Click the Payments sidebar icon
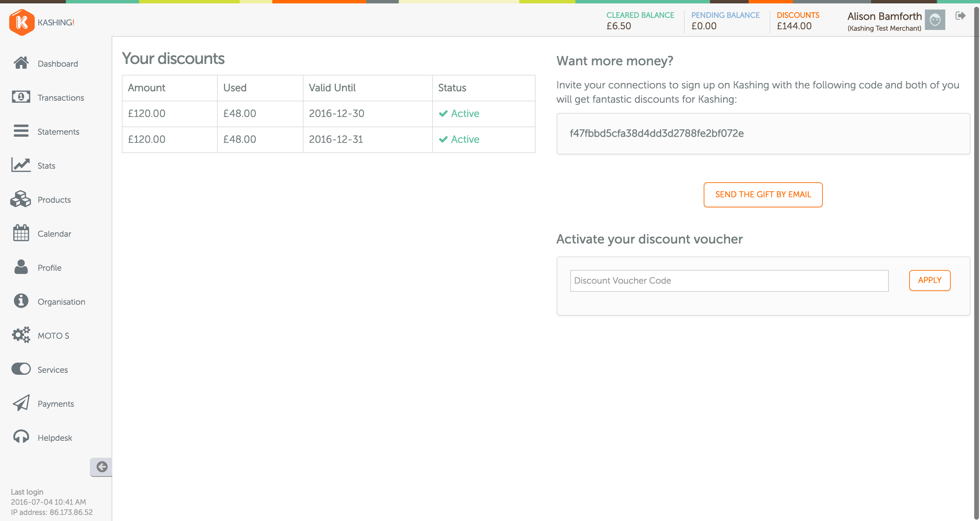This screenshot has width=980, height=521. coord(21,403)
